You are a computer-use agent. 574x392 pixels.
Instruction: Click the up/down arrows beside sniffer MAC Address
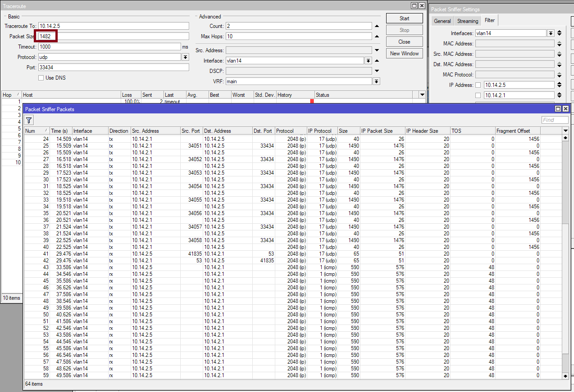[x=559, y=44]
